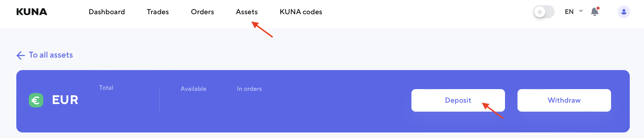Select Assets in the navigation
This screenshot has width=644, height=138.
pyautogui.click(x=247, y=12)
